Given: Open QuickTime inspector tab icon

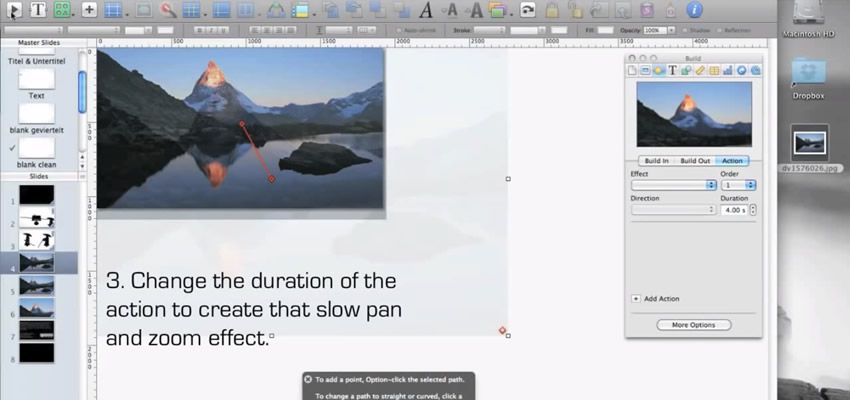Looking at the screenshot, I should tap(755, 70).
